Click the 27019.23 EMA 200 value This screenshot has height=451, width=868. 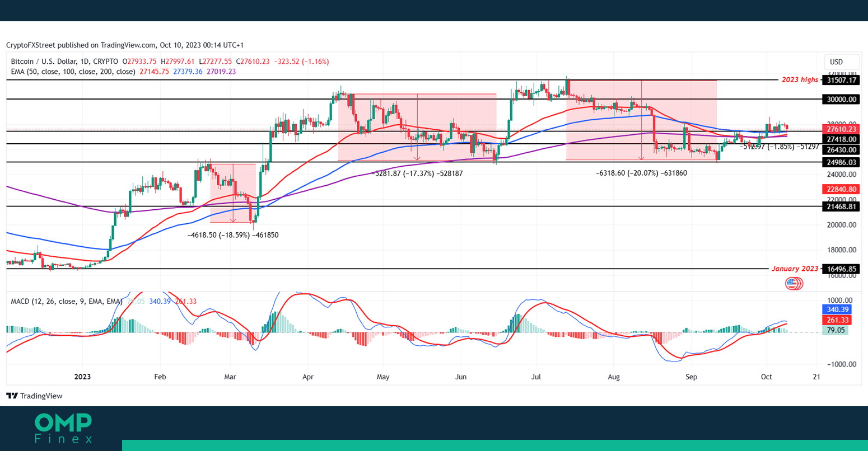click(x=221, y=72)
